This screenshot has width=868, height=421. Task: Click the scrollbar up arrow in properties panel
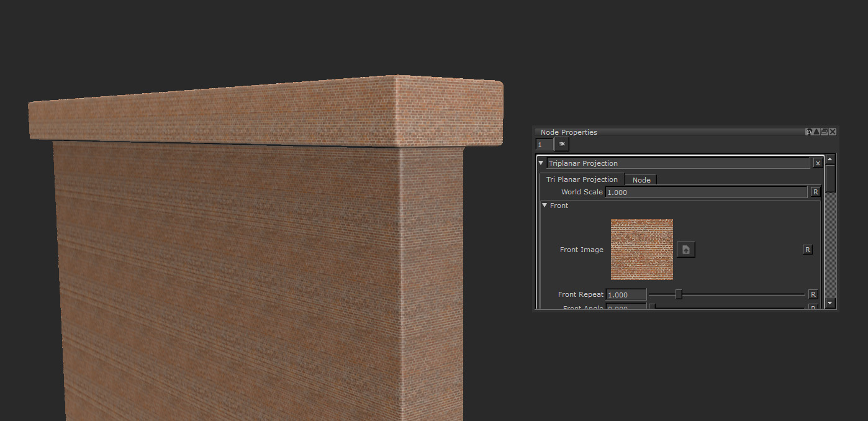pos(830,160)
